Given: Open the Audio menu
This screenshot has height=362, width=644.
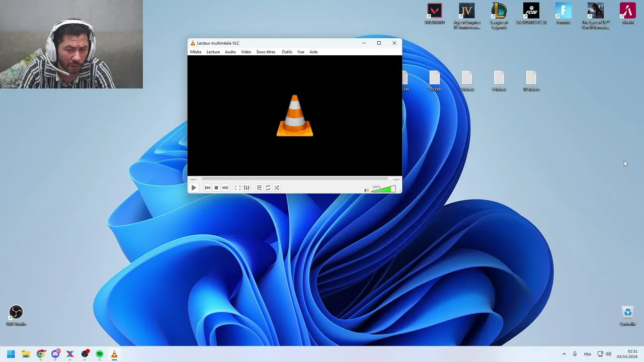Looking at the screenshot, I should (230, 52).
